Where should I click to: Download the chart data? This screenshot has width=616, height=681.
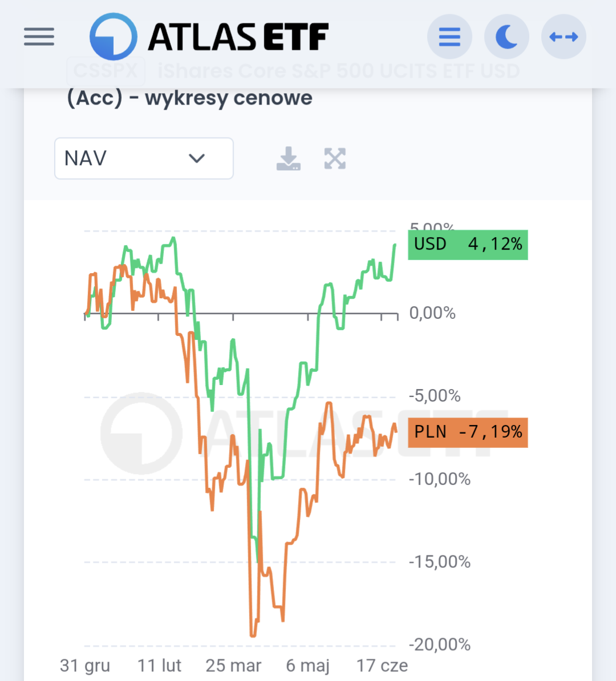(x=288, y=159)
